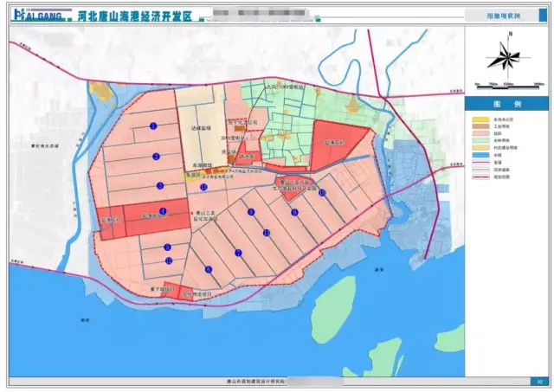
Task: Click the north arrow compass rose
Action: click(x=509, y=56)
